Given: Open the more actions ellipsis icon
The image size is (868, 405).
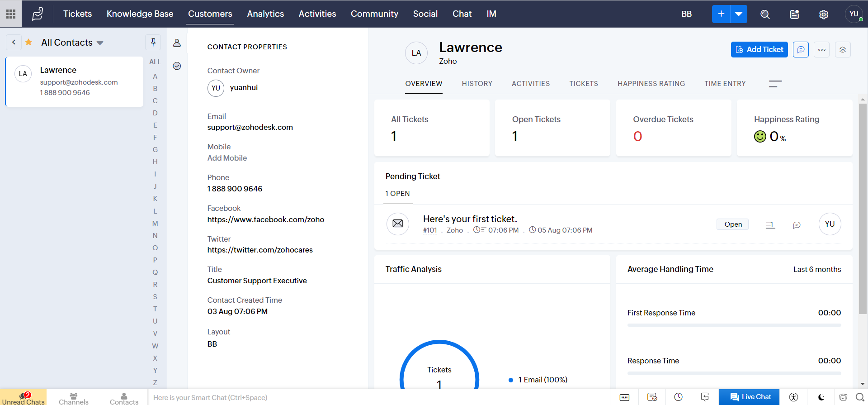Looking at the screenshot, I should pos(821,49).
